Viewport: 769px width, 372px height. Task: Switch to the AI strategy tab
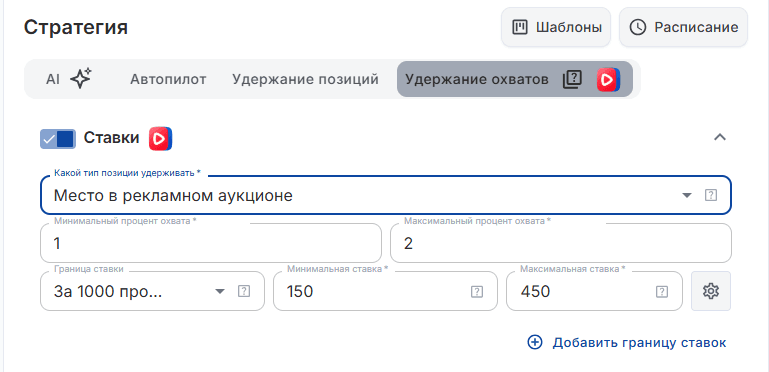[x=69, y=79]
